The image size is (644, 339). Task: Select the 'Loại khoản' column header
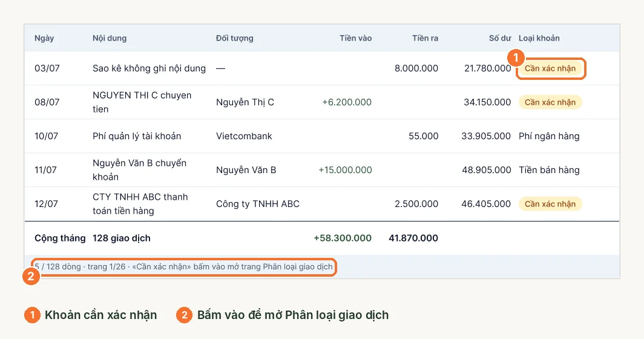[539, 38]
